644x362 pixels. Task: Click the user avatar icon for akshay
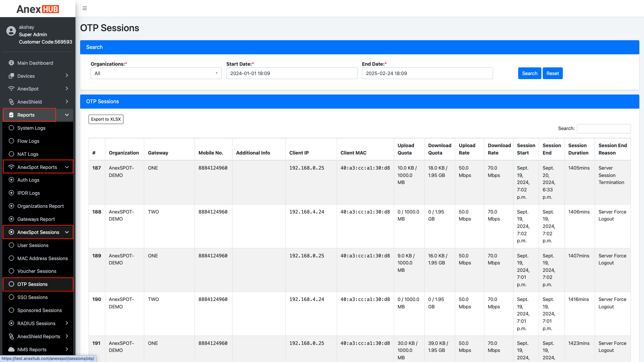pyautogui.click(x=11, y=31)
